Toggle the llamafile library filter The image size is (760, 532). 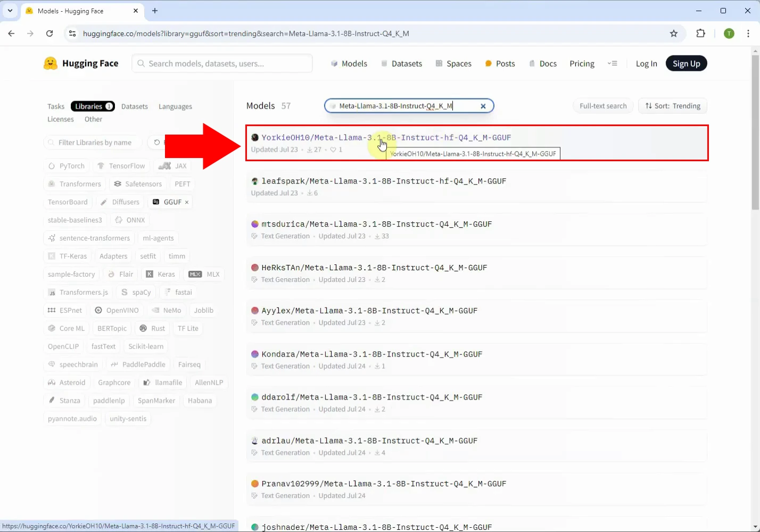pos(163,383)
